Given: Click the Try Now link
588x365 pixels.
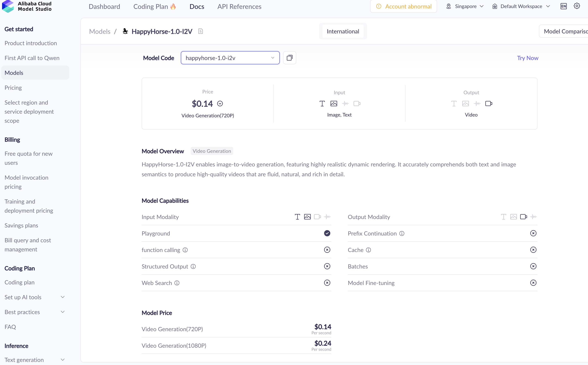Looking at the screenshot, I should [x=527, y=58].
